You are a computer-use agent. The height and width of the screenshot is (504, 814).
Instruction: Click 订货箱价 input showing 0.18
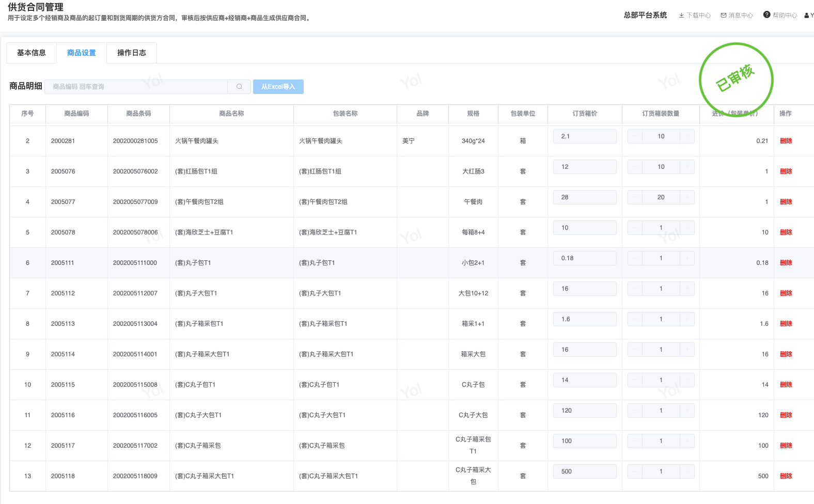[584, 258]
